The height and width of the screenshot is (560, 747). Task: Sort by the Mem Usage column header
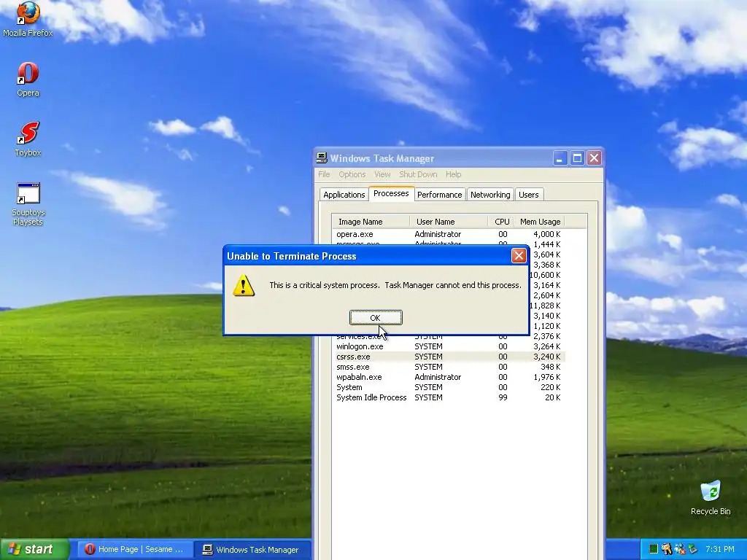(x=539, y=222)
